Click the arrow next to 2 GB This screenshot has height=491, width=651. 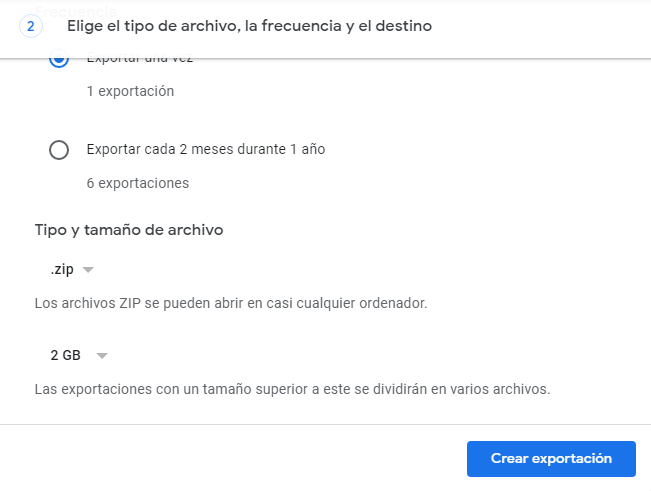(x=101, y=355)
